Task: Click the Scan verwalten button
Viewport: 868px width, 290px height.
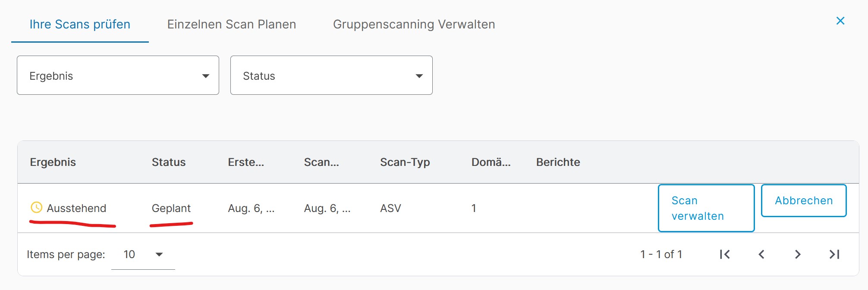Action: pos(706,208)
